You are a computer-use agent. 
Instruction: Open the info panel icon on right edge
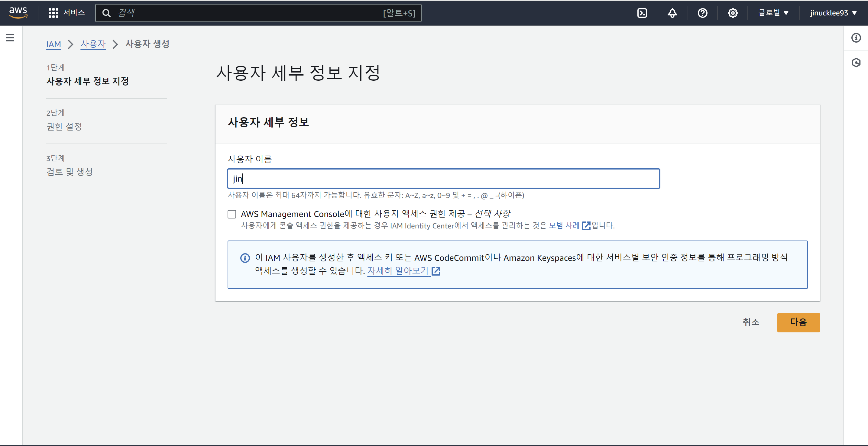tap(856, 38)
